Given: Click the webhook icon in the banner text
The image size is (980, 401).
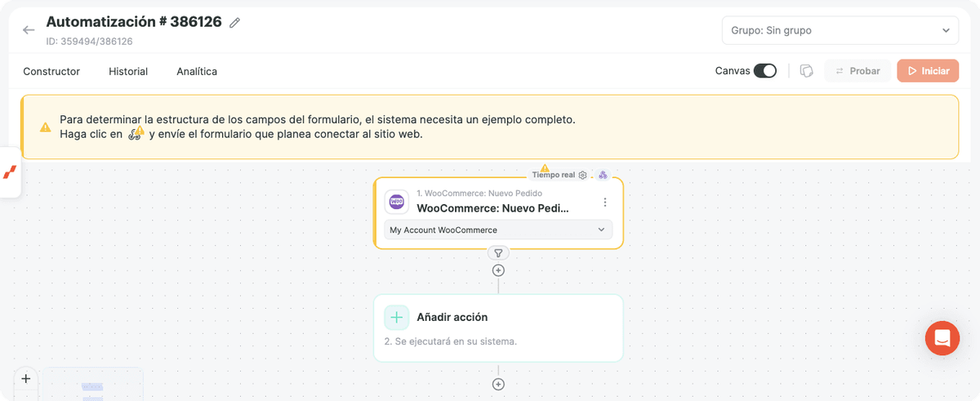Looking at the screenshot, I should coord(136,133).
